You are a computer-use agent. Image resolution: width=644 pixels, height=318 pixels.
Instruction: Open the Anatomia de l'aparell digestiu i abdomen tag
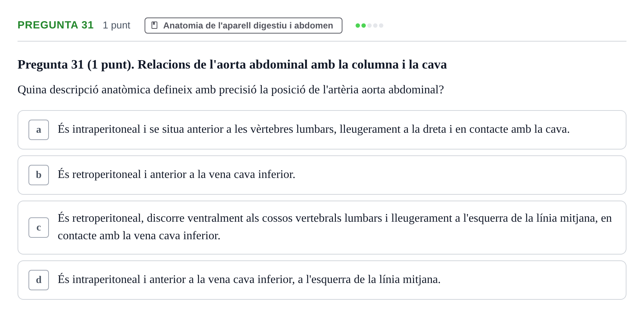[x=244, y=26]
